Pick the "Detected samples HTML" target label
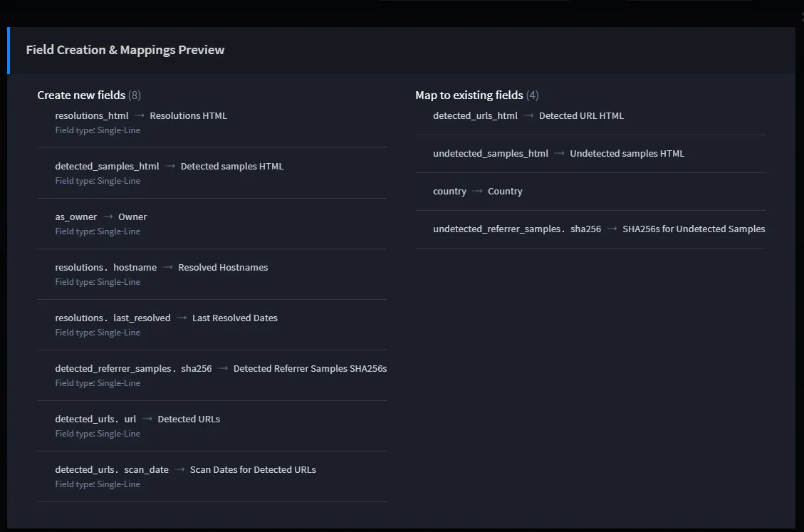 (x=231, y=166)
